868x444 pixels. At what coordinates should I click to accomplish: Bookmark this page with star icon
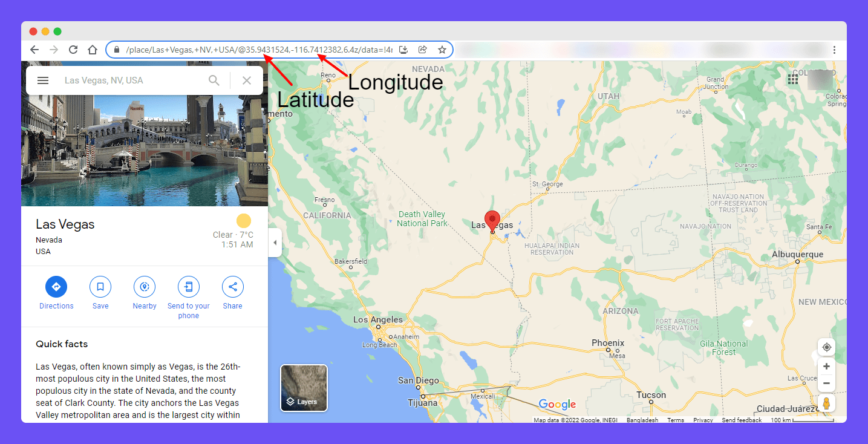[442, 50]
